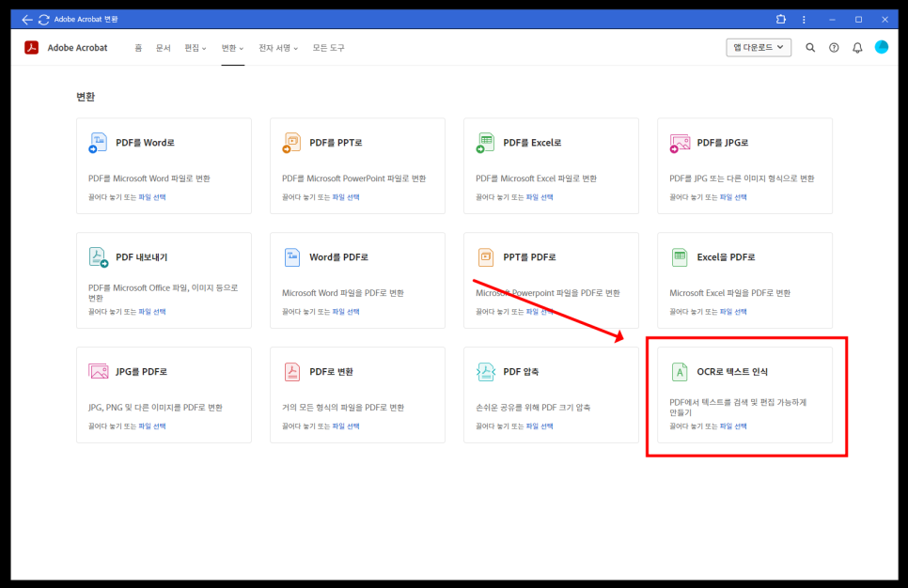The height and width of the screenshot is (588, 908).
Task: Select file link in PDF 압축 card
Action: [540, 426]
